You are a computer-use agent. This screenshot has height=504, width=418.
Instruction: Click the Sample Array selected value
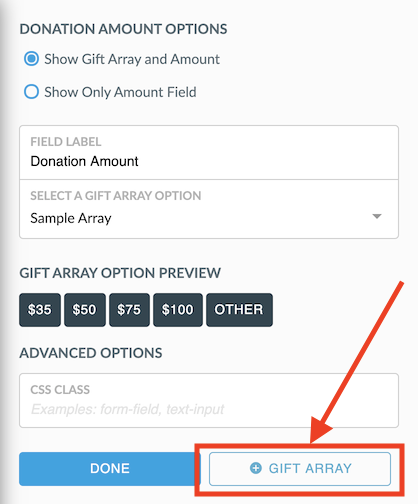[71, 218]
